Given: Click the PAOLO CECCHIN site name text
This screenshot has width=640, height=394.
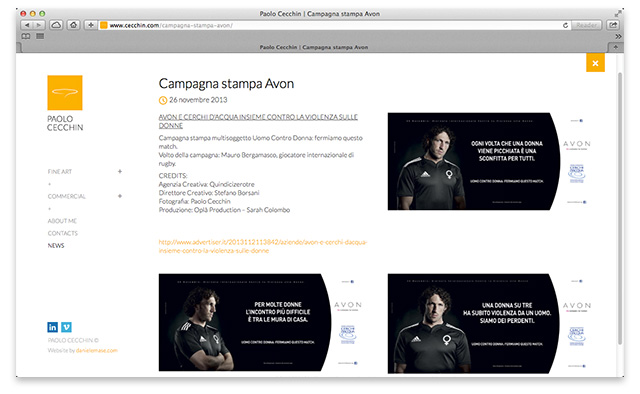Looking at the screenshot, I should point(65,123).
